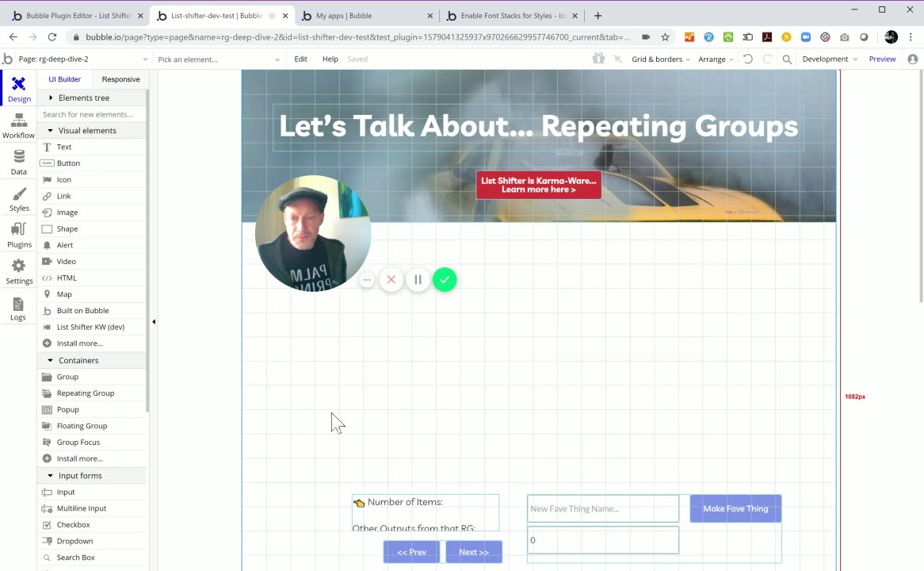The height and width of the screenshot is (571, 924).
Task: Add a Group Focus container
Action: coord(92,443)
